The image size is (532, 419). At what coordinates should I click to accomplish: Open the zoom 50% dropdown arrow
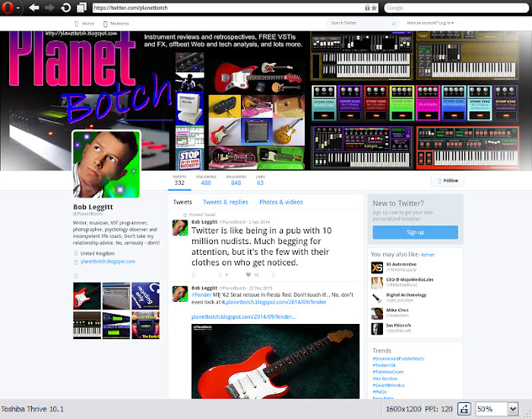pos(513,409)
